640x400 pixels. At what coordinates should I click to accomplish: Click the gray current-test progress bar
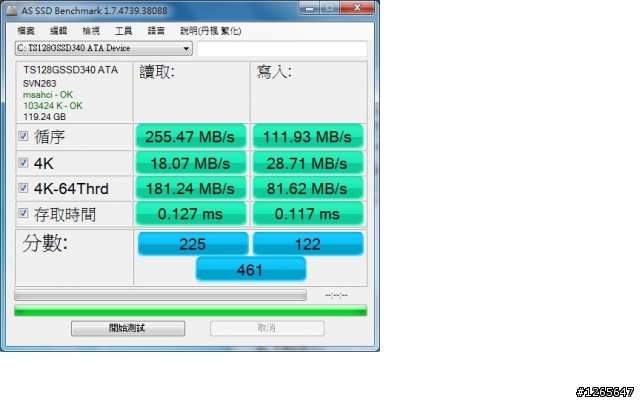(160, 295)
